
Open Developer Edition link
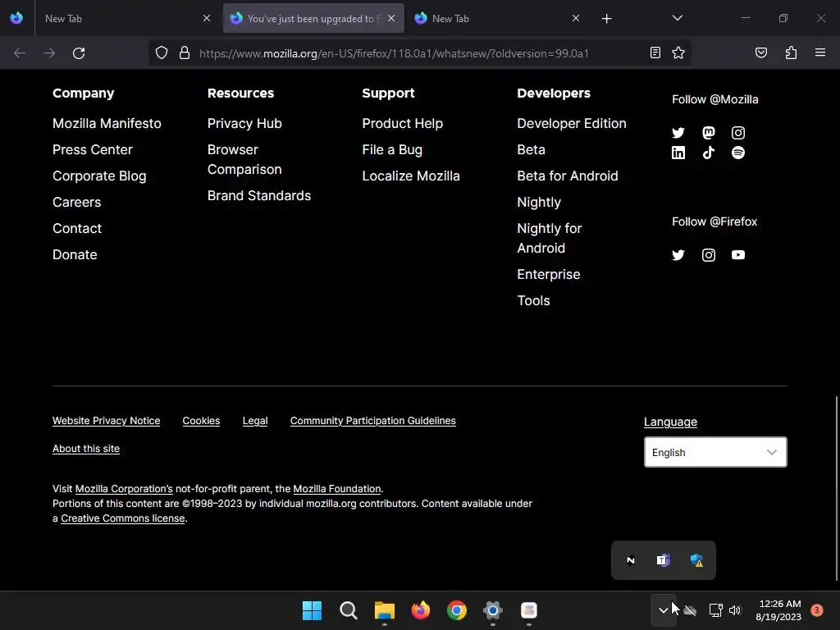click(572, 123)
